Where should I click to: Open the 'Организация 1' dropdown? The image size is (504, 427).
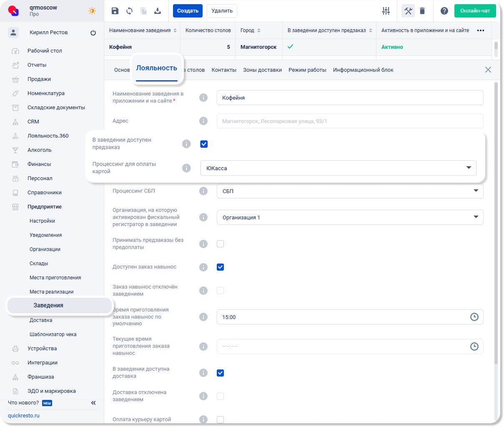[350, 217]
